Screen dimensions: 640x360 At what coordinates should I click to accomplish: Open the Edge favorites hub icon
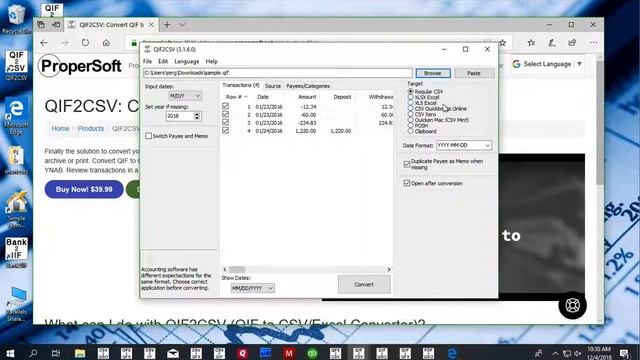tap(531, 42)
